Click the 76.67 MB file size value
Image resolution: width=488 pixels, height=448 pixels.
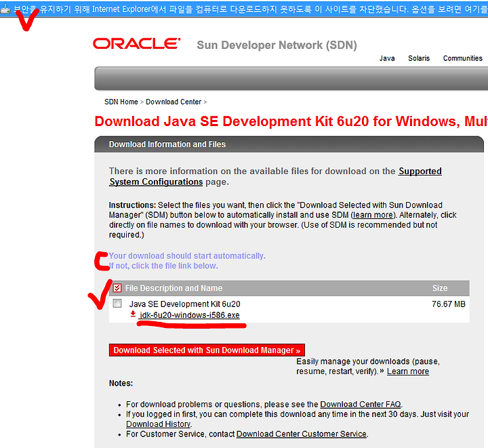coord(449,304)
